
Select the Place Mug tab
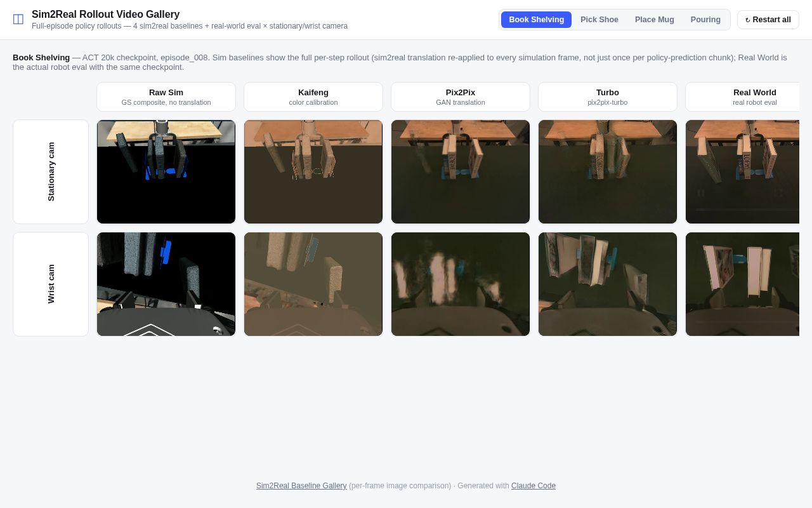tap(655, 20)
